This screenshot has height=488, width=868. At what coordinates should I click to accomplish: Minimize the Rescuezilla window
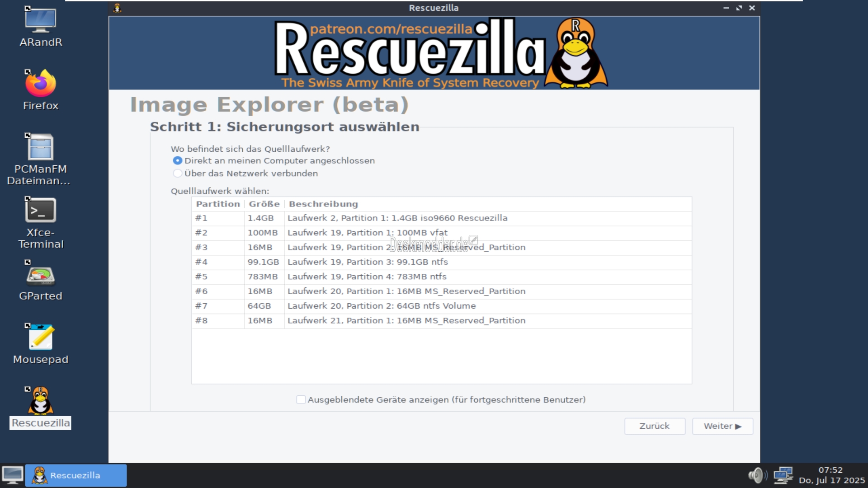point(726,8)
